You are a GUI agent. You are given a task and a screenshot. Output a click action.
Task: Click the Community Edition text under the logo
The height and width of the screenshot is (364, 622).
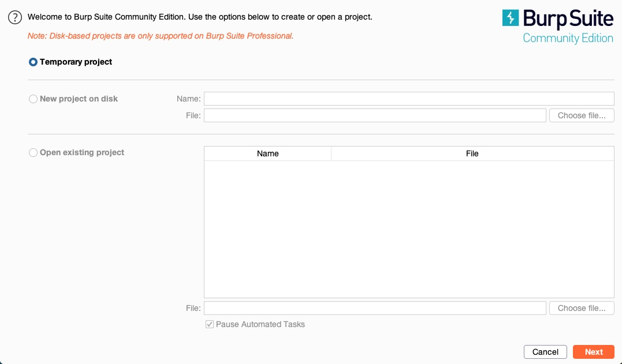[x=568, y=39]
